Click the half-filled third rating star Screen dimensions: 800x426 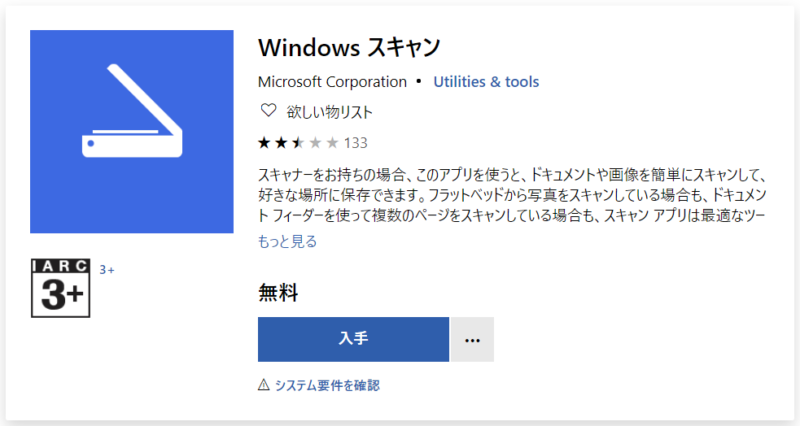point(298,141)
